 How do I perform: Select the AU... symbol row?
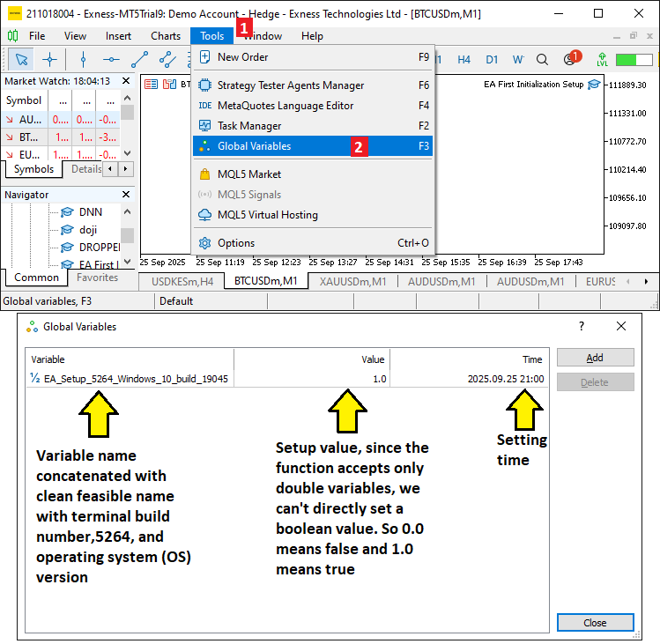(x=61, y=120)
